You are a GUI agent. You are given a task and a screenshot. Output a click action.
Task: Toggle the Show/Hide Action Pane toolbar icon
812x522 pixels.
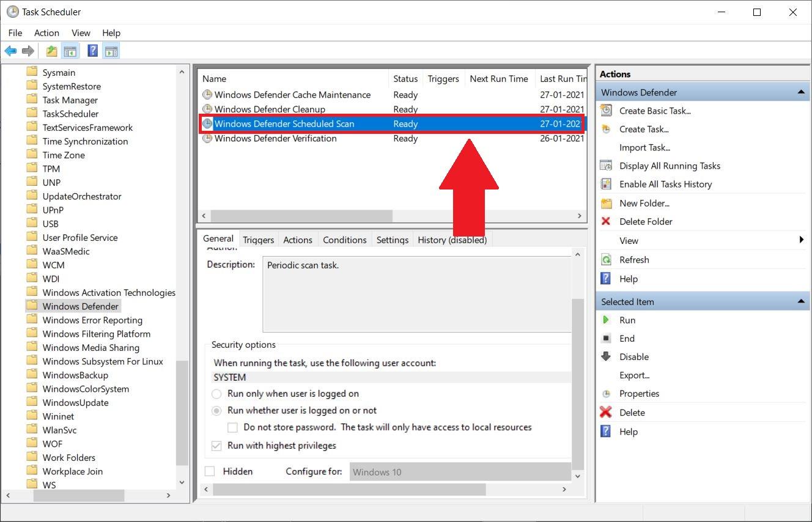111,51
